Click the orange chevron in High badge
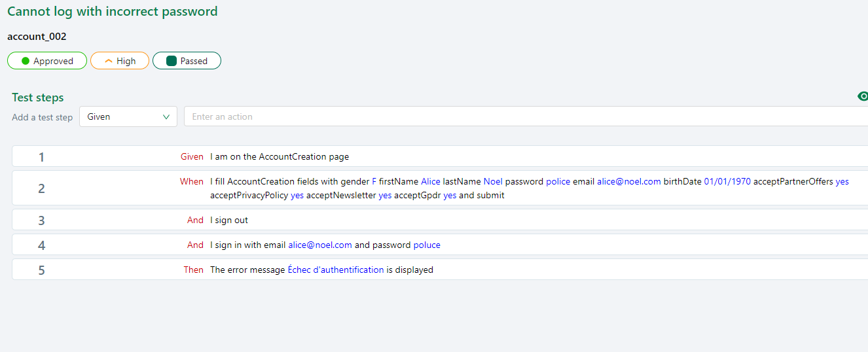This screenshot has width=868, height=352. (x=109, y=61)
